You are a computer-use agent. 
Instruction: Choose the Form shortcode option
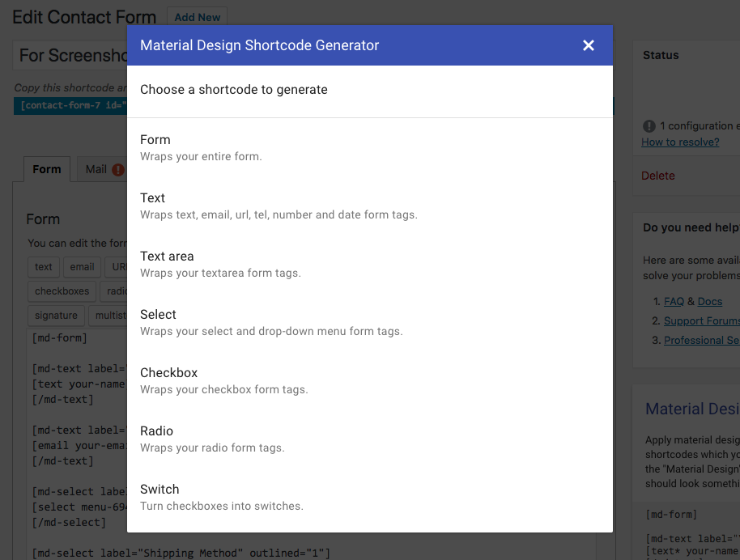pos(369,147)
